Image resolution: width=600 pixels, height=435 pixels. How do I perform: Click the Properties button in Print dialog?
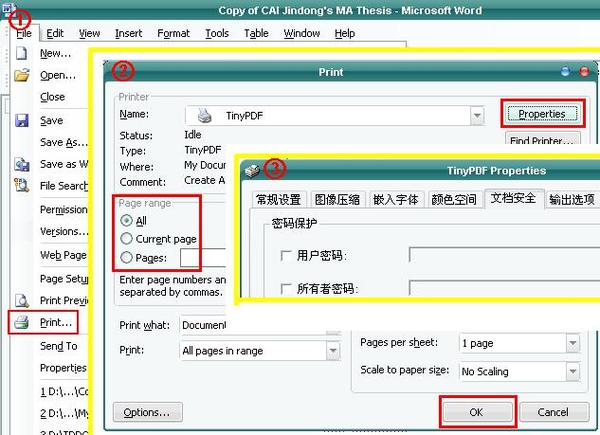tap(542, 114)
